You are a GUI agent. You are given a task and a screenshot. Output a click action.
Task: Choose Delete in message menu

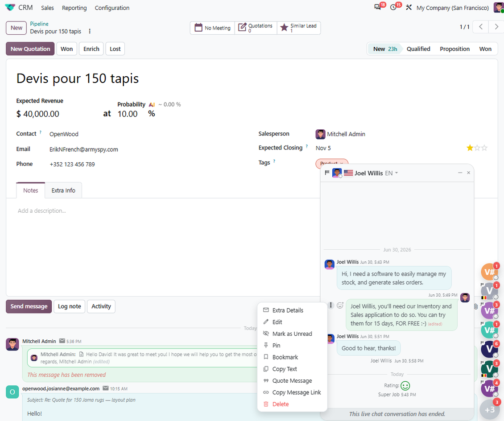(292, 404)
